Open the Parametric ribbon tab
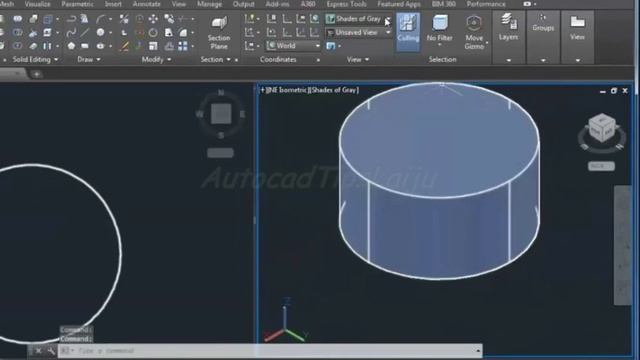The height and width of the screenshot is (360, 640). 78,4
